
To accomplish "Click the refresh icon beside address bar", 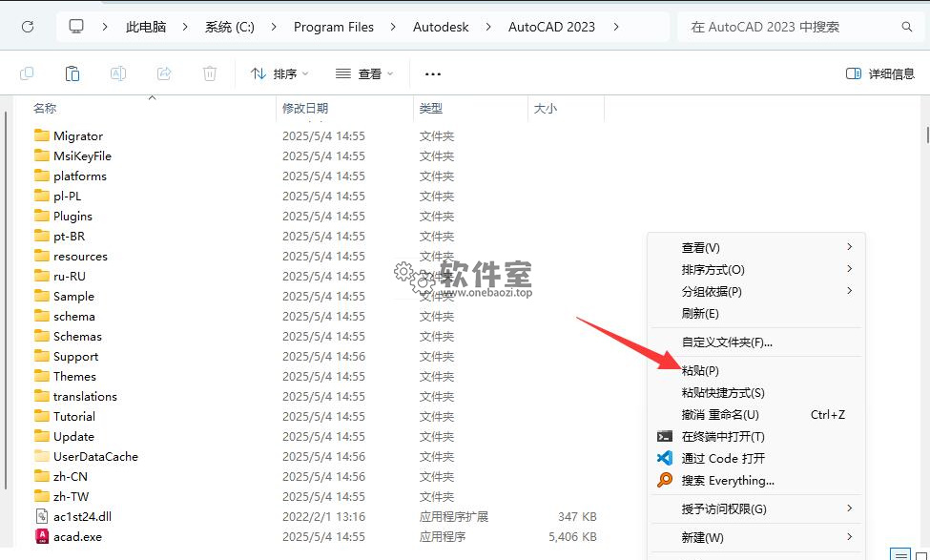I will pos(28,27).
